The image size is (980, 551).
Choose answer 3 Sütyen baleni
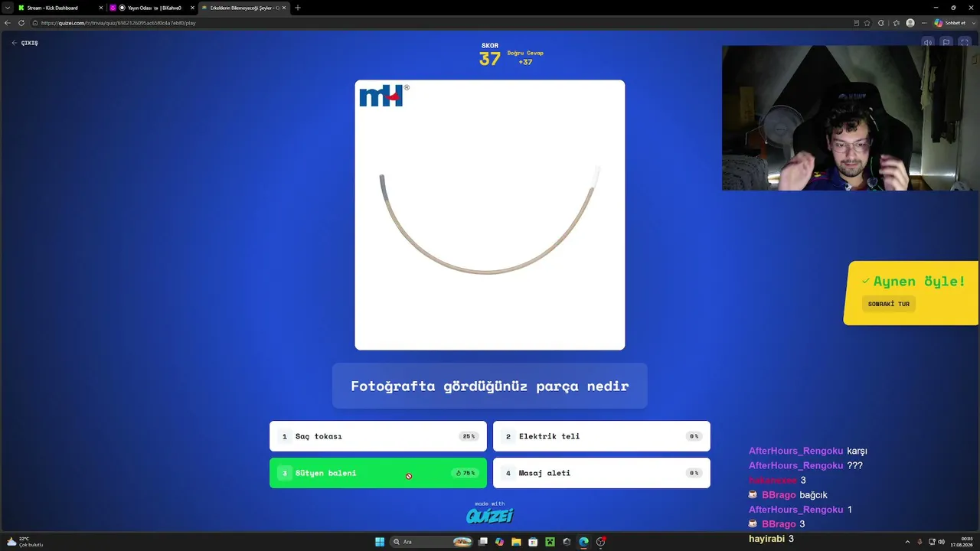tap(378, 473)
